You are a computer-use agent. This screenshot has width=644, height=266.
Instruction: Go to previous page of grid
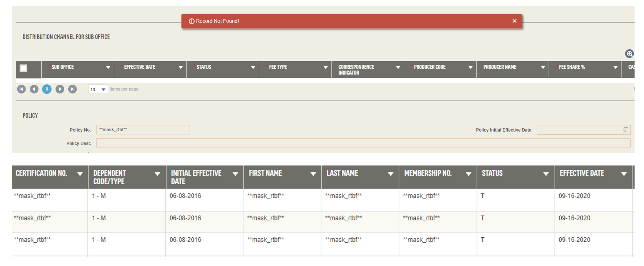tap(34, 89)
